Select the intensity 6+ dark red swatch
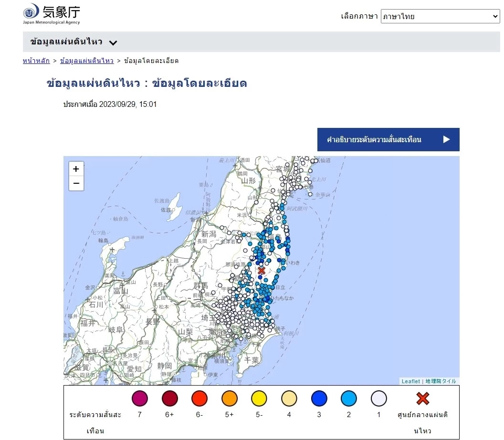504x440 pixels. [x=169, y=398]
